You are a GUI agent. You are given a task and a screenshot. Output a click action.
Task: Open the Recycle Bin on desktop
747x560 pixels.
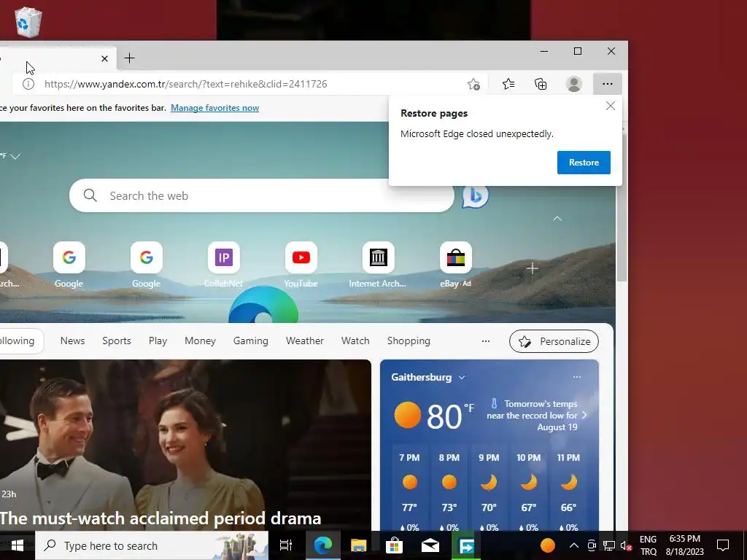[28, 22]
